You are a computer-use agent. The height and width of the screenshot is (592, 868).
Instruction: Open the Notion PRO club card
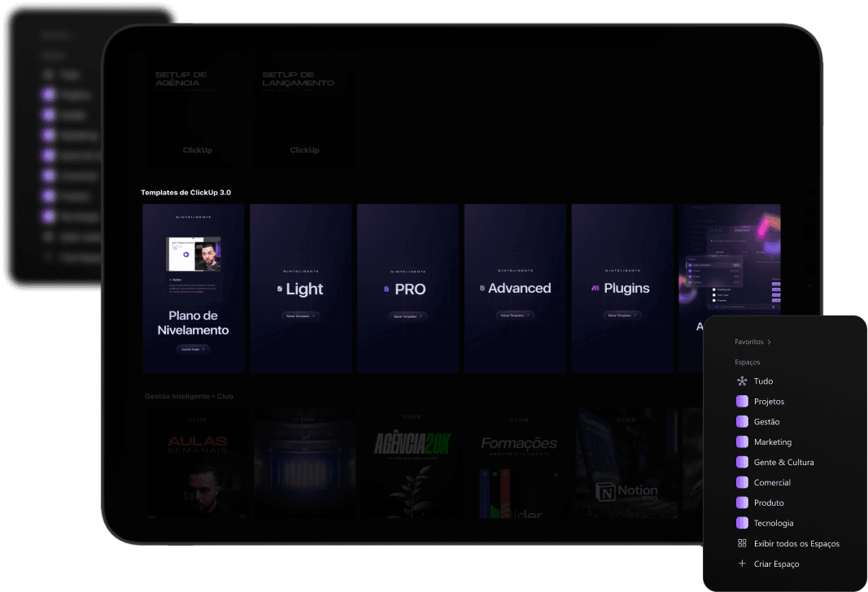point(626,464)
